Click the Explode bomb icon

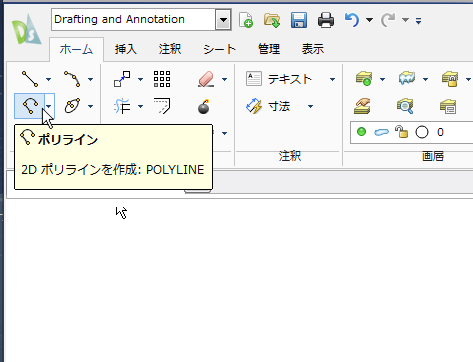[204, 106]
